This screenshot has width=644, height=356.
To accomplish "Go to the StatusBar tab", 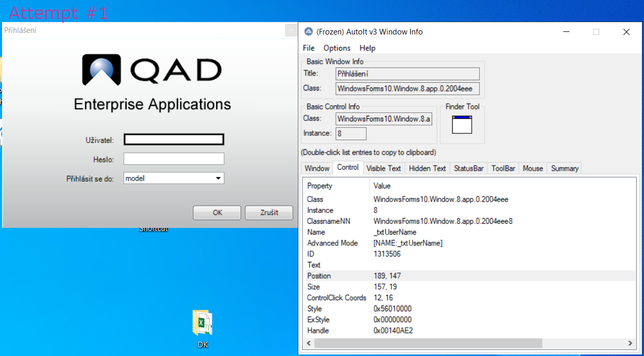I will point(469,168).
